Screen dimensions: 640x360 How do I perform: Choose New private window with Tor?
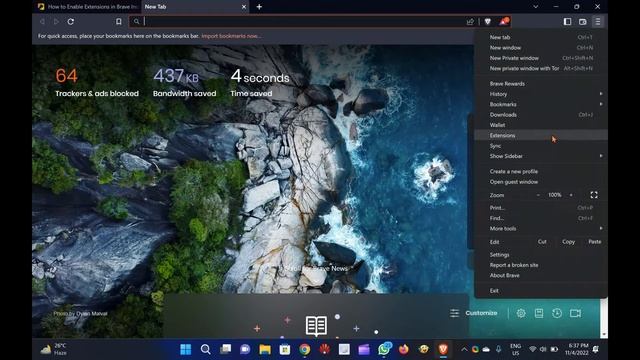[541, 69]
